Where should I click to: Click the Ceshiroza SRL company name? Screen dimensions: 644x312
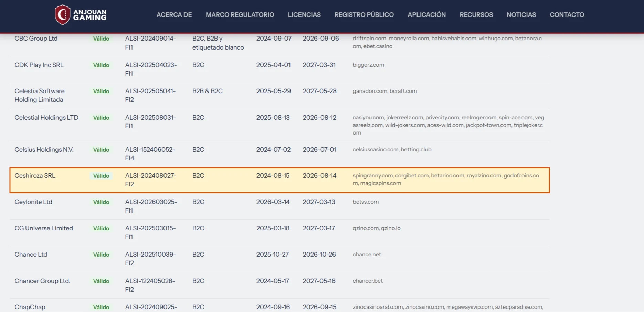tap(35, 176)
